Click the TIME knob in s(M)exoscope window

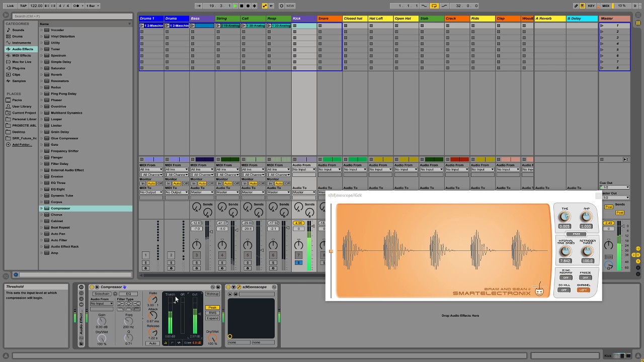pyautogui.click(x=565, y=217)
